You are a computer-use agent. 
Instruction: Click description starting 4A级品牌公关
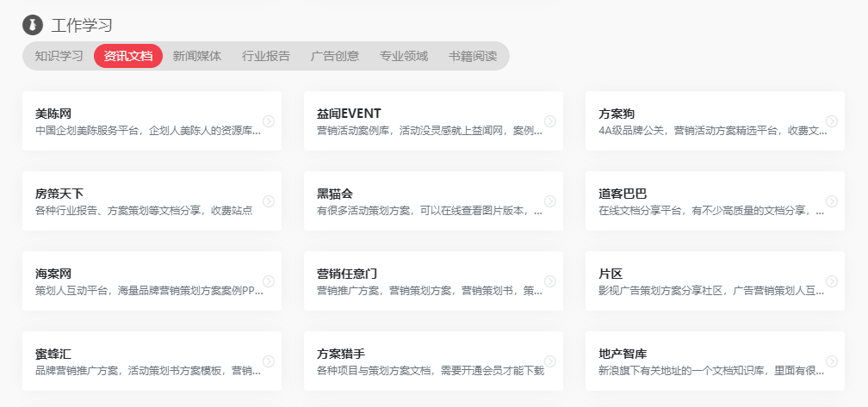click(x=711, y=131)
